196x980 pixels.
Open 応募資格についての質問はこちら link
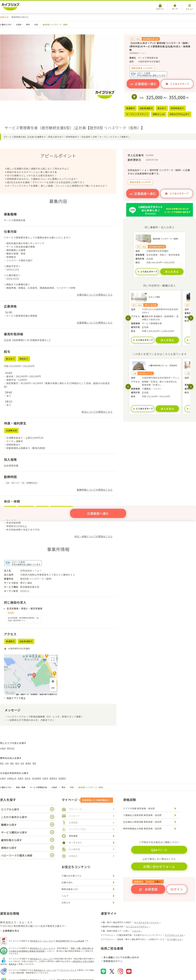94,323
